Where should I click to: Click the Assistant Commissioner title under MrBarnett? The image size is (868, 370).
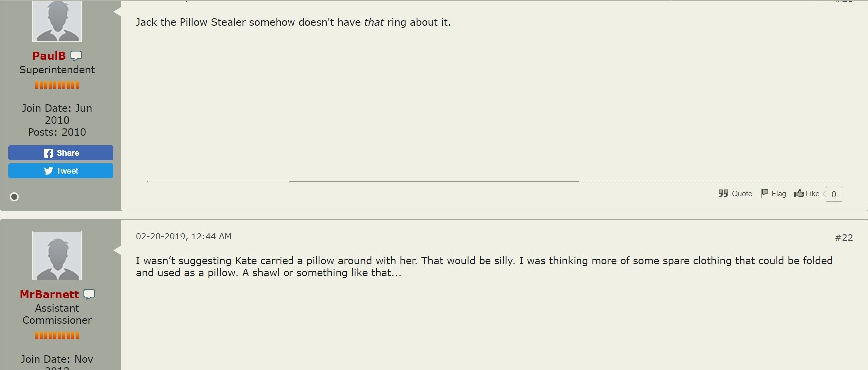coord(57,314)
